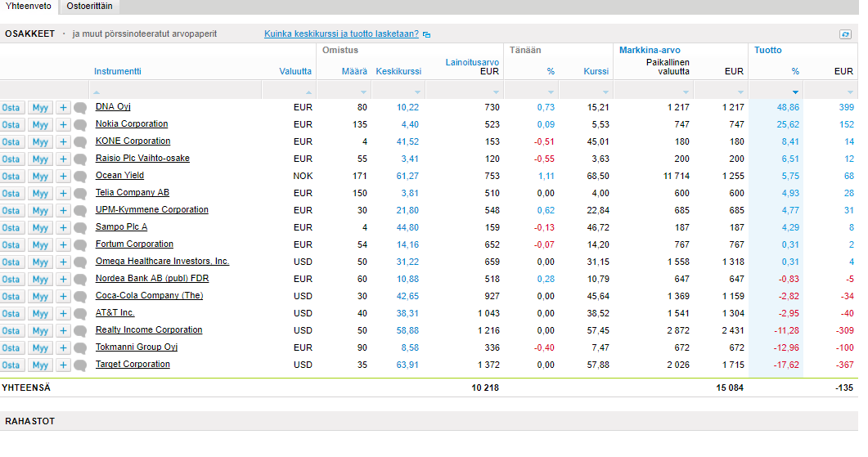This screenshot has width=868, height=457.
Task: Switch to the Yhteenveto tab
Action: coord(29,6)
